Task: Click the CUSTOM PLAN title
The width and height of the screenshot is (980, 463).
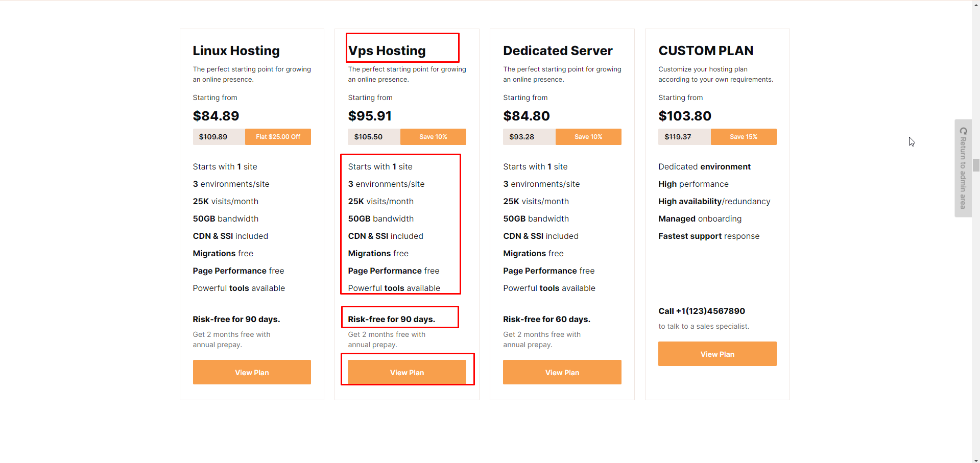Action: click(x=706, y=51)
